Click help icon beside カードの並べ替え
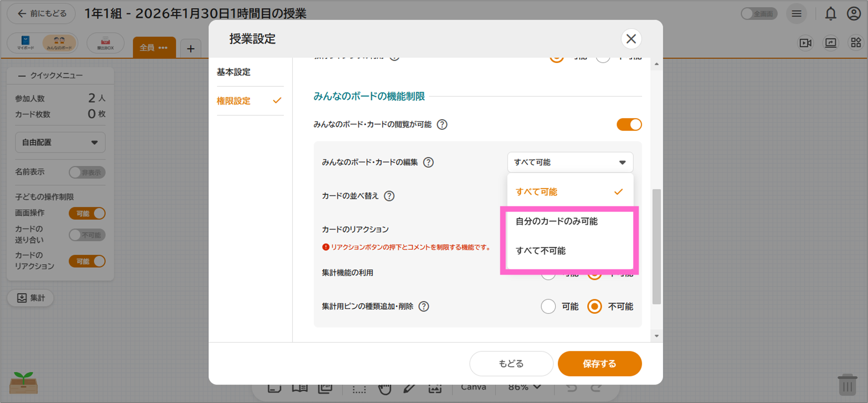 pos(389,196)
